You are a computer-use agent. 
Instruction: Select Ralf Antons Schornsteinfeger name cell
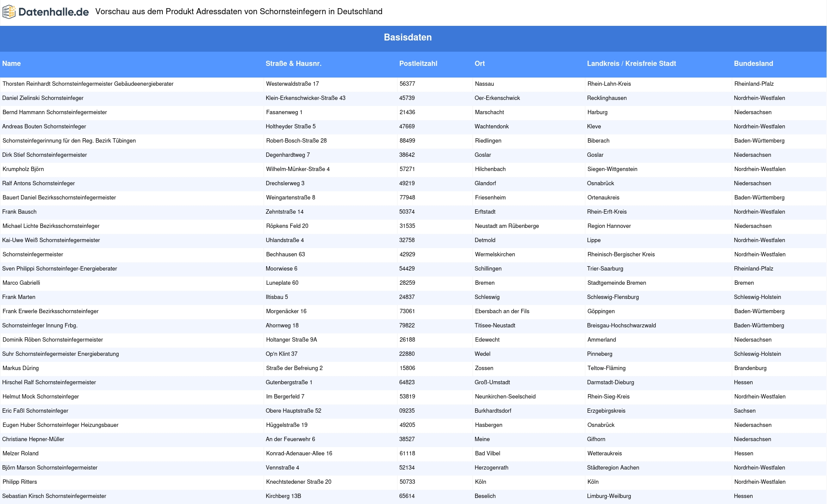click(38, 184)
